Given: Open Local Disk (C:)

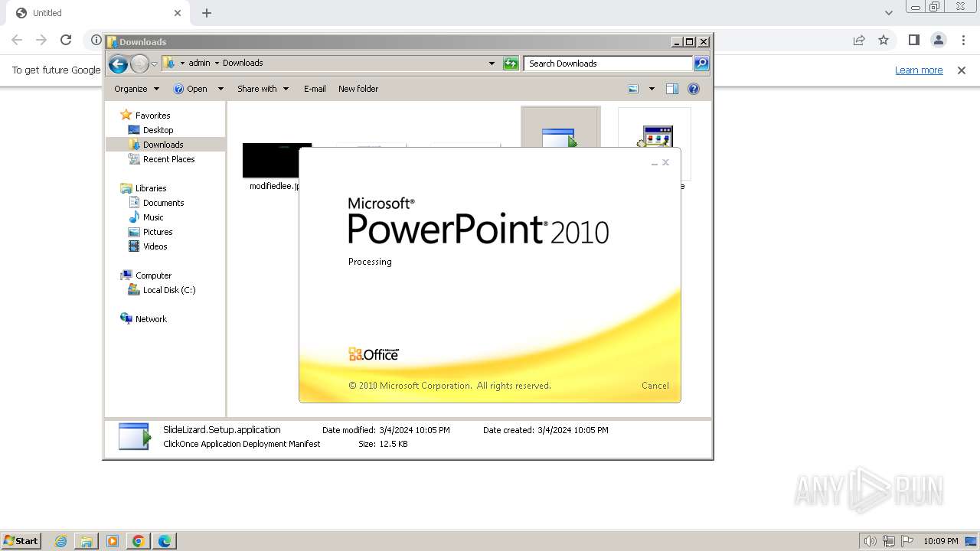Looking at the screenshot, I should tap(169, 290).
